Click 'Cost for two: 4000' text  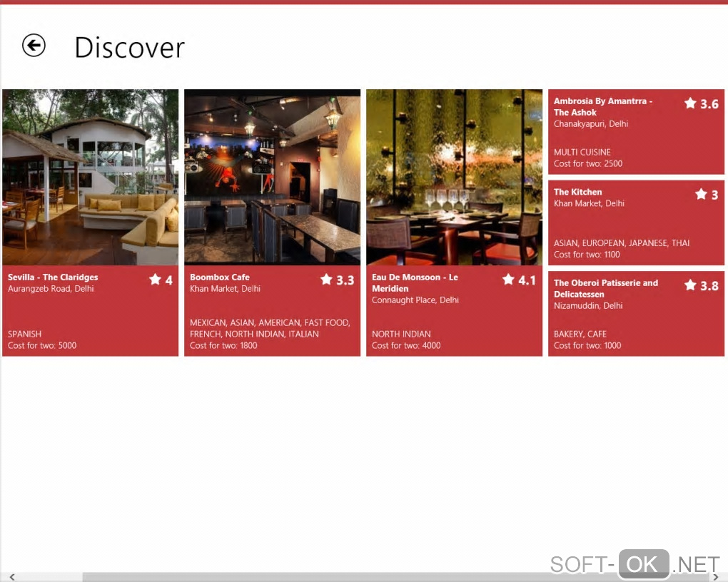coord(406,345)
